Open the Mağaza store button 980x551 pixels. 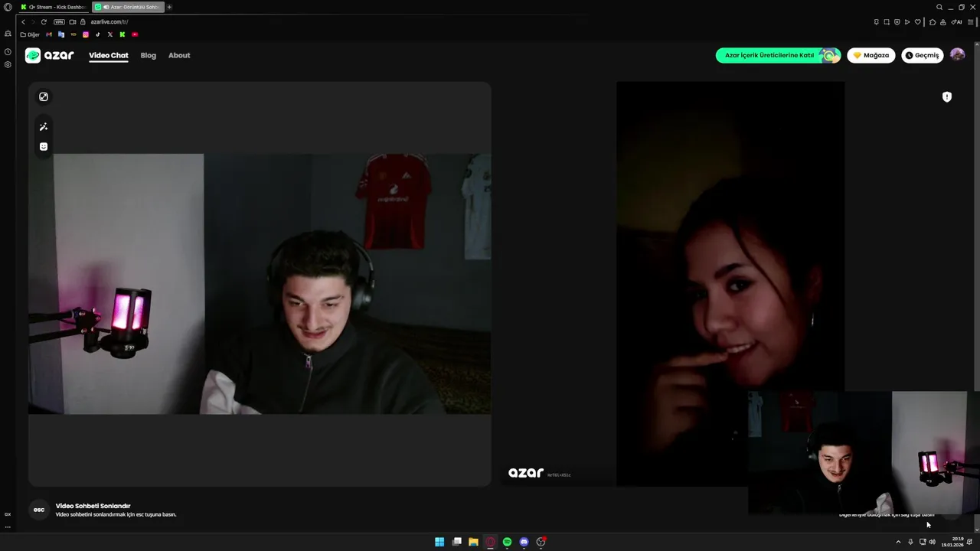point(871,55)
